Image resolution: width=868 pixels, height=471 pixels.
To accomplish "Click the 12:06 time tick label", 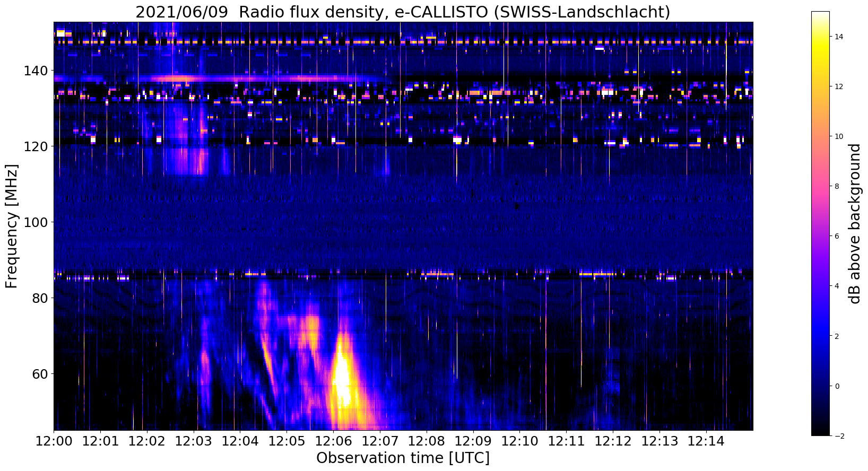I will click(x=333, y=441).
